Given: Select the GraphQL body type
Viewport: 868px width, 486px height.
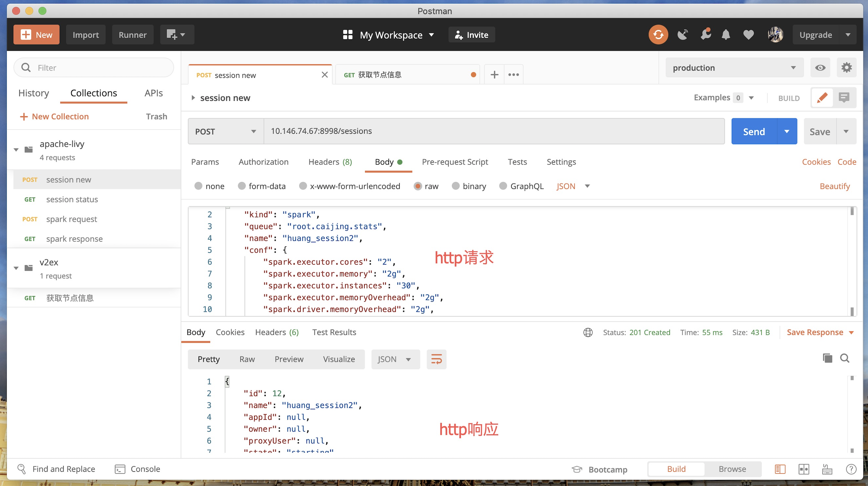Looking at the screenshot, I should [503, 186].
